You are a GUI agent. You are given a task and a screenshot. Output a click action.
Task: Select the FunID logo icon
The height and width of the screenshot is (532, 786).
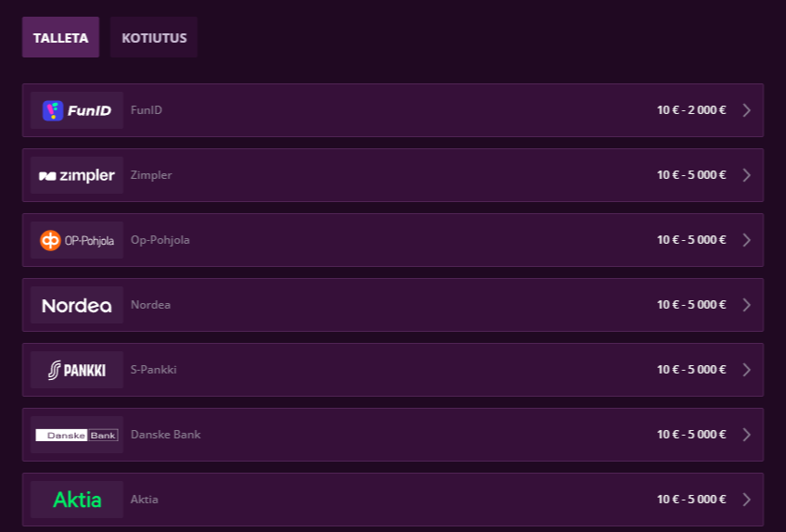point(77,110)
